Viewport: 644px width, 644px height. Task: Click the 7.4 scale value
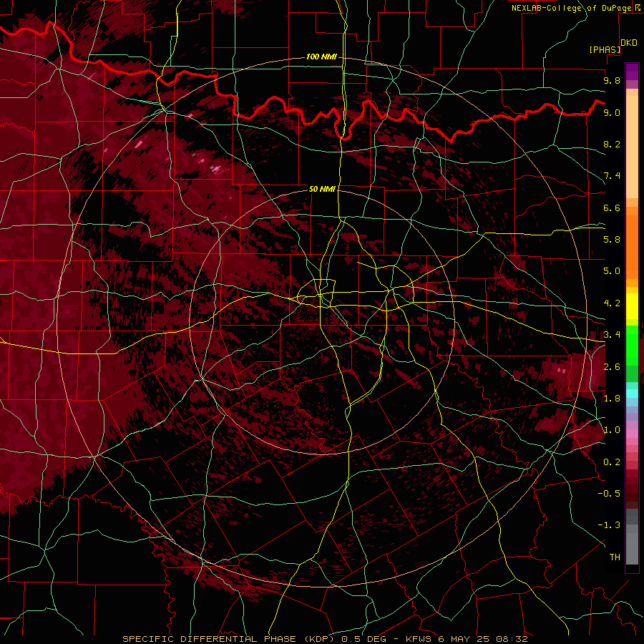(612, 176)
